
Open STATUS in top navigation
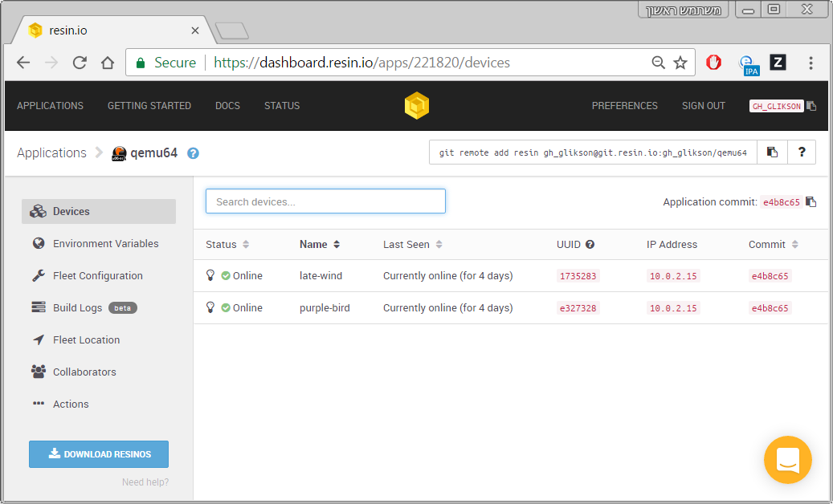pyautogui.click(x=282, y=106)
